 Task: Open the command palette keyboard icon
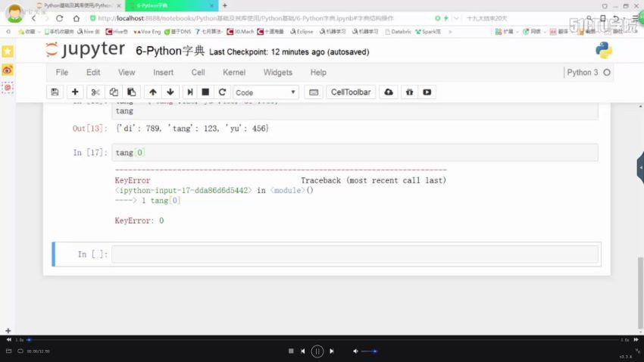[314, 92]
